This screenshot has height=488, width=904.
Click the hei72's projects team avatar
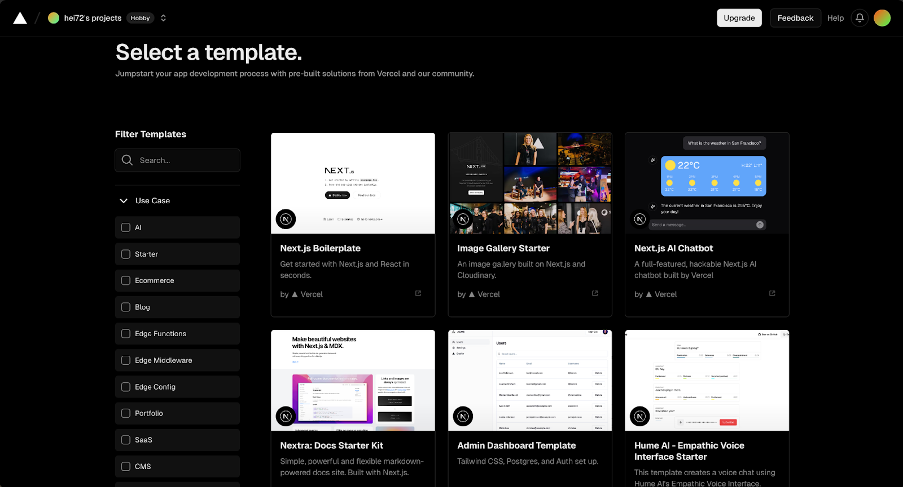pos(54,18)
